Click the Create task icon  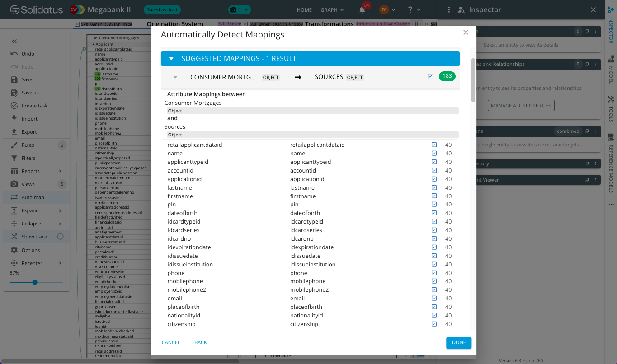click(x=14, y=106)
